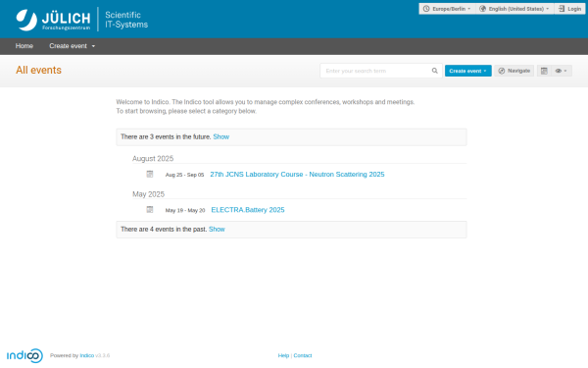588x368 pixels.
Task: Click the 'All events' heading
Action: 38,71
